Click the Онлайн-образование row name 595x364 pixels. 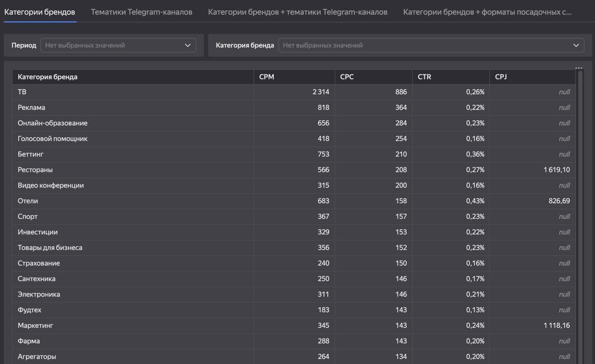pos(53,123)
